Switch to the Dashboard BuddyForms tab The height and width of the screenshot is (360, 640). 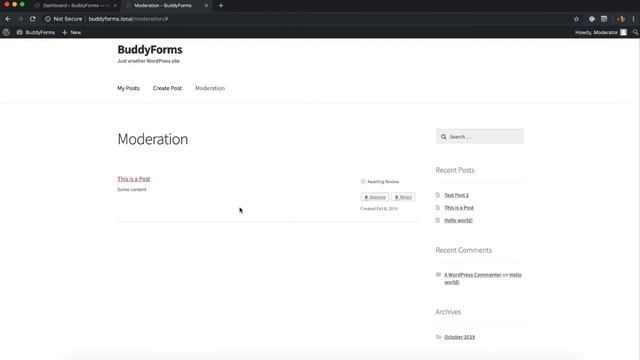[x=73, y=6]
